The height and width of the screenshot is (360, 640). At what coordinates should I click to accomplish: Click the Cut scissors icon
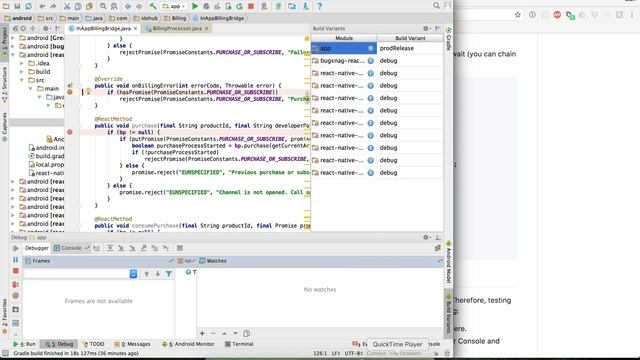pos(67,6)
